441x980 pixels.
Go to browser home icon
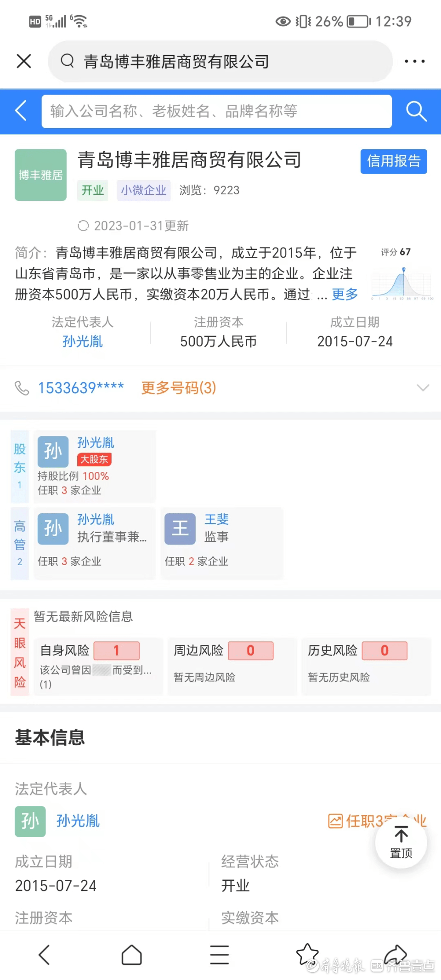coord(131,955)
